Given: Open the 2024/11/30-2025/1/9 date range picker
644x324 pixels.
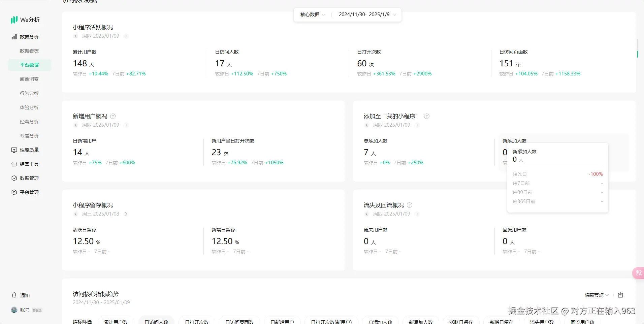Looking at the screenshot, I should click(x=367, y=14).
